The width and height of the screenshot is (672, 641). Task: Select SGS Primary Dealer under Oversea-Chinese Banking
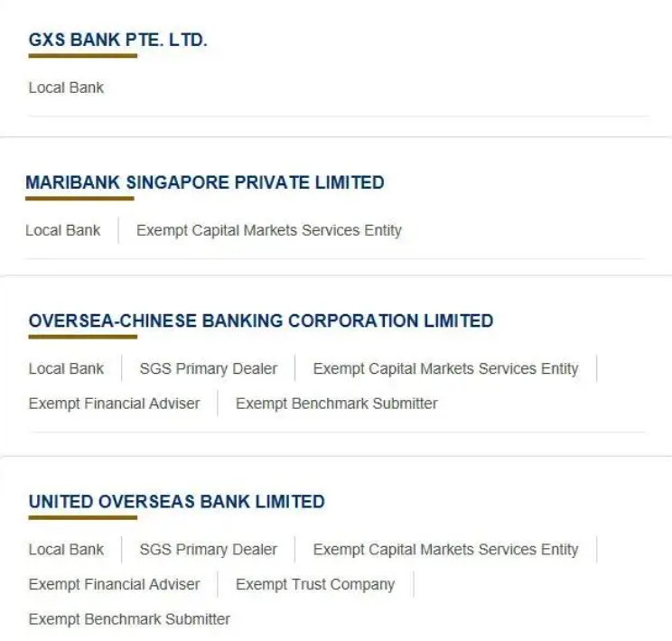click(209, 368)
